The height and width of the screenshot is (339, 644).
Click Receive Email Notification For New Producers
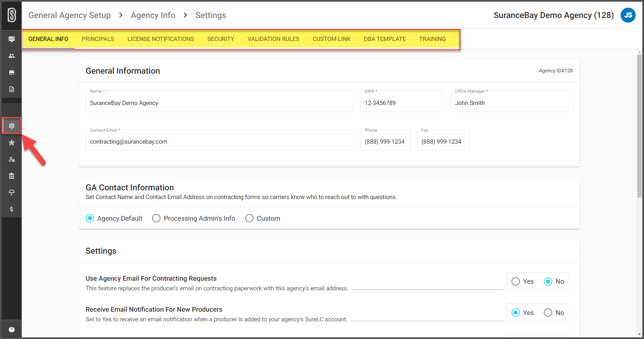tap(154, 309)
